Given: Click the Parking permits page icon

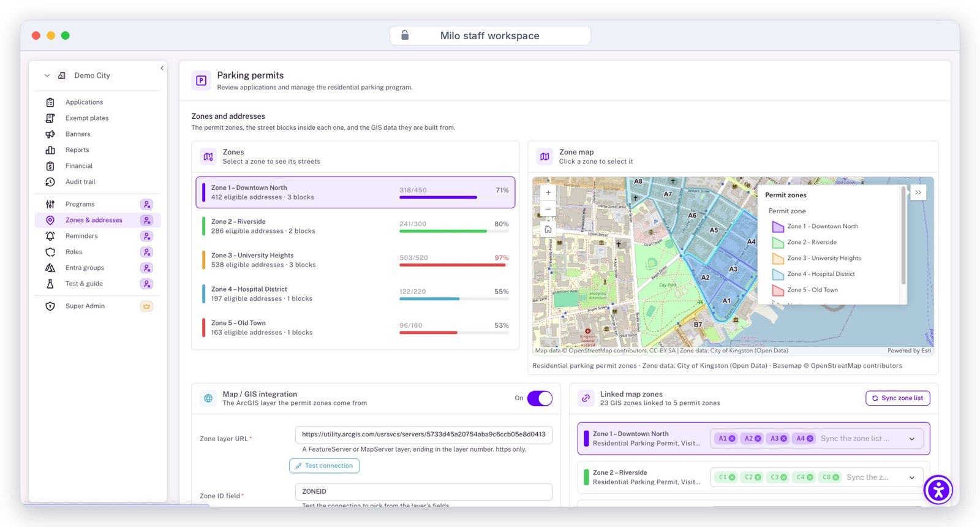Looking at the screenshot, I should click(201, 80).
